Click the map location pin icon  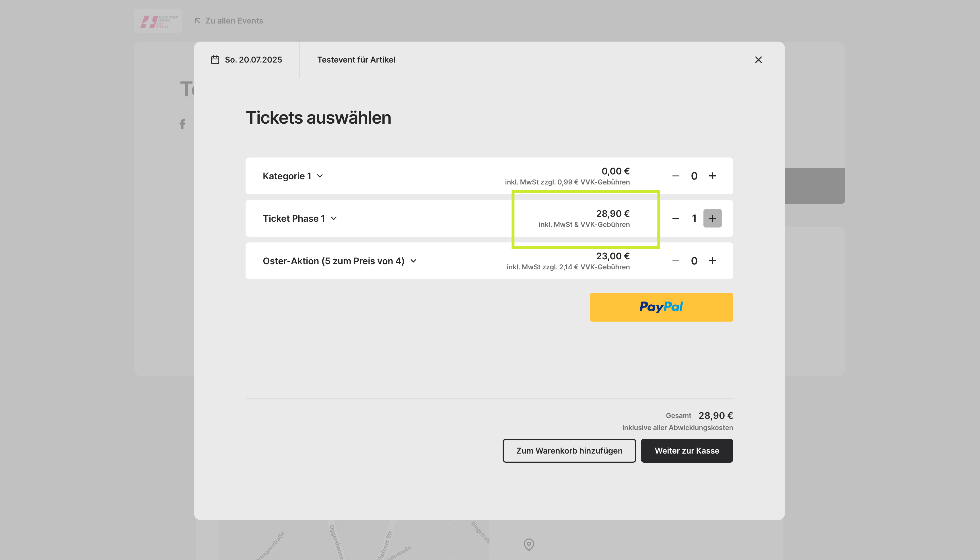(529, 544)
